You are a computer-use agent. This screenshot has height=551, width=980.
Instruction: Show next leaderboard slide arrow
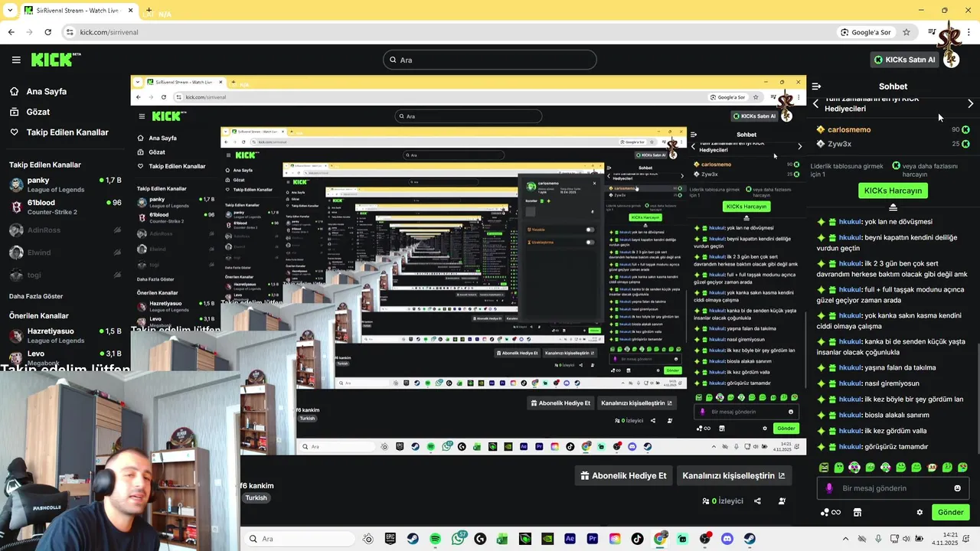click(x=970, y=103)
